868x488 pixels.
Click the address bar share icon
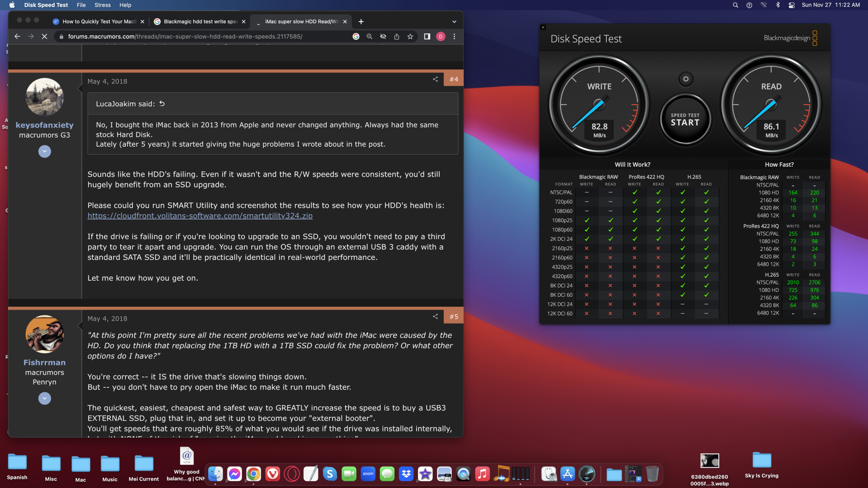click(397, 36)
